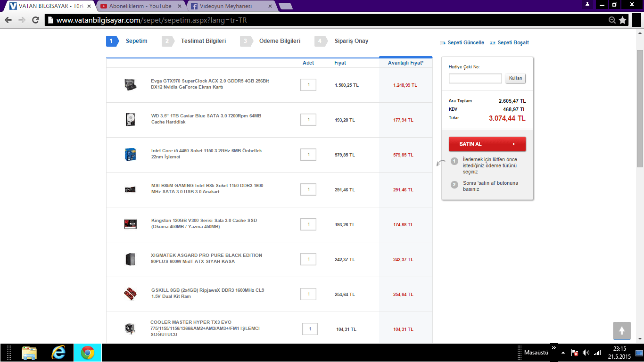The height and width of the screenshot is (362, 644).
Task: Expand the Masaüstü toolbar chevron
Action: pos(554,348)
